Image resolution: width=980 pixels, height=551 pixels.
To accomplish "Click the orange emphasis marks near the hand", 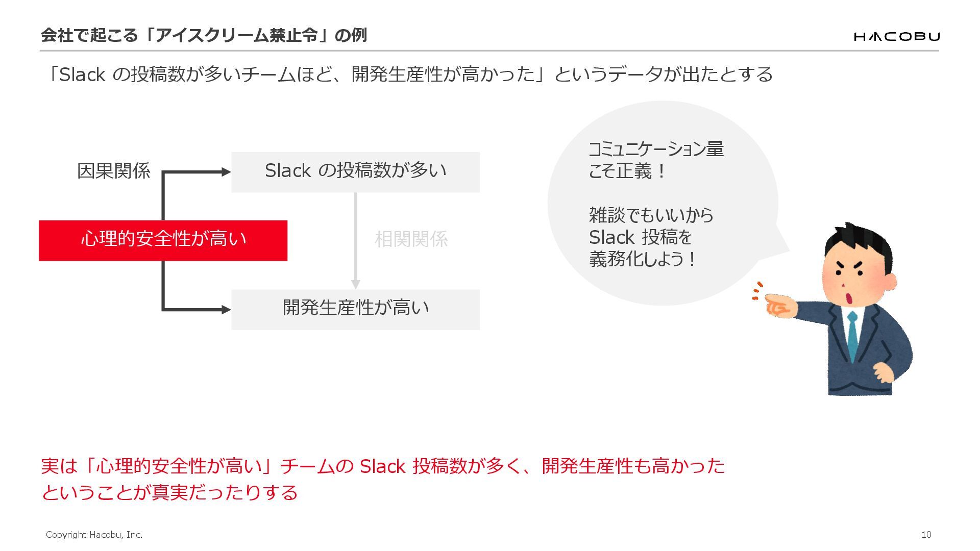I will point(757,290).
